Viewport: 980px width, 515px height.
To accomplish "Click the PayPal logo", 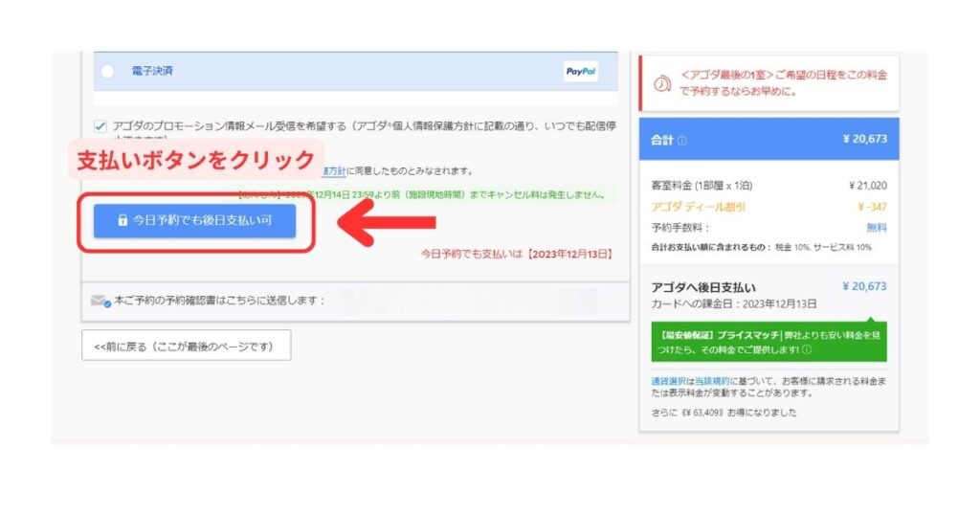I will point(581,71).
